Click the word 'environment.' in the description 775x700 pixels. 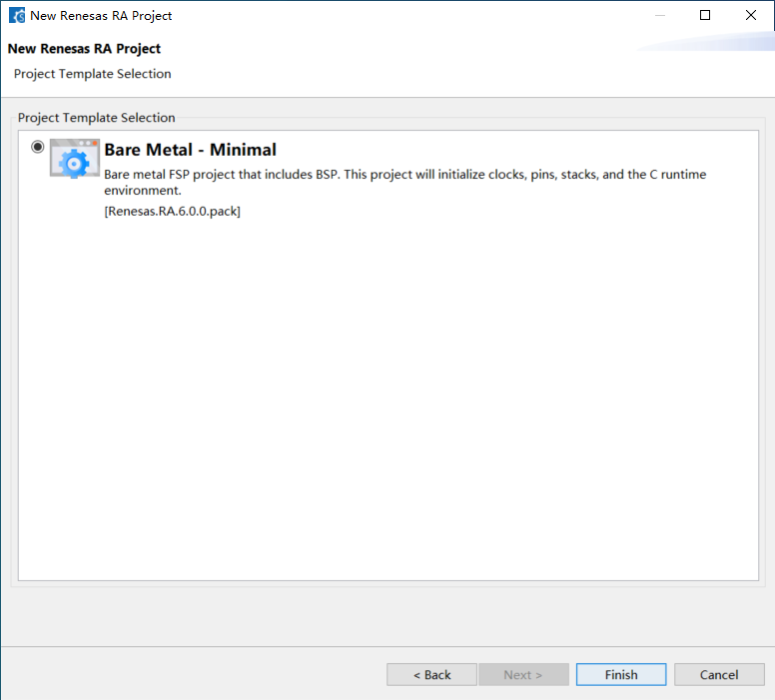click(x=143, y=191)
